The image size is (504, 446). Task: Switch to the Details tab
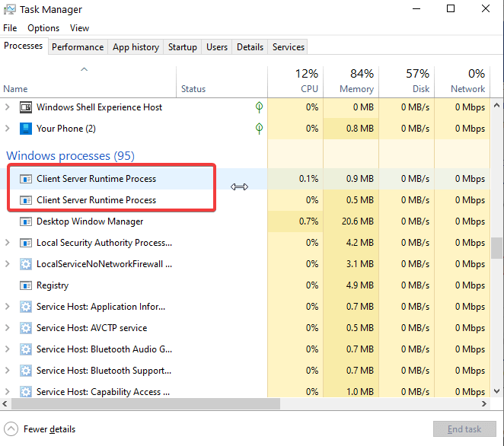(x=250, y=47)
